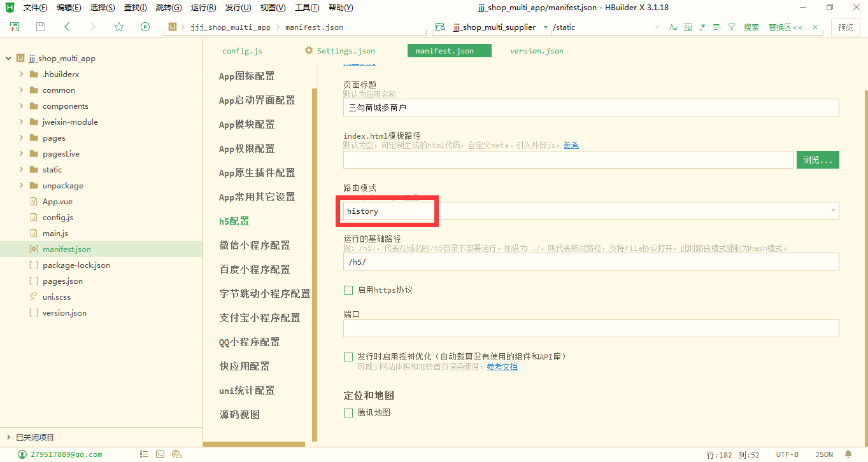Click the outline list icon in status bar
The width and height of the screenshot is (868, 462).
[x=144, y=454]
